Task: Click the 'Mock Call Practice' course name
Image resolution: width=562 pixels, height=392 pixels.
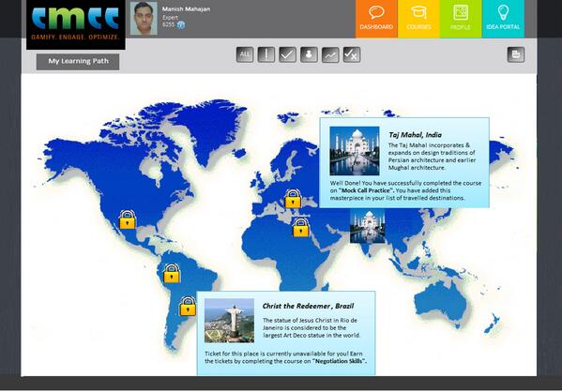Action: [x=366, y=190]
